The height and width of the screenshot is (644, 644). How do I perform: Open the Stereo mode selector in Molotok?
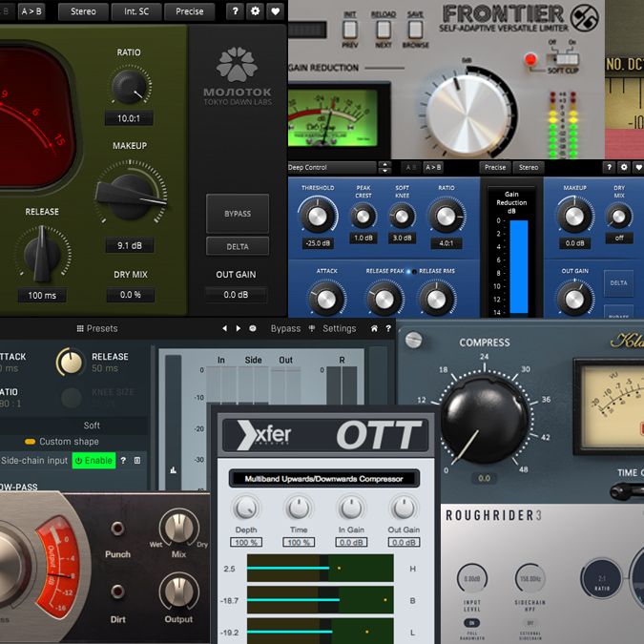(x=83, y=11)
